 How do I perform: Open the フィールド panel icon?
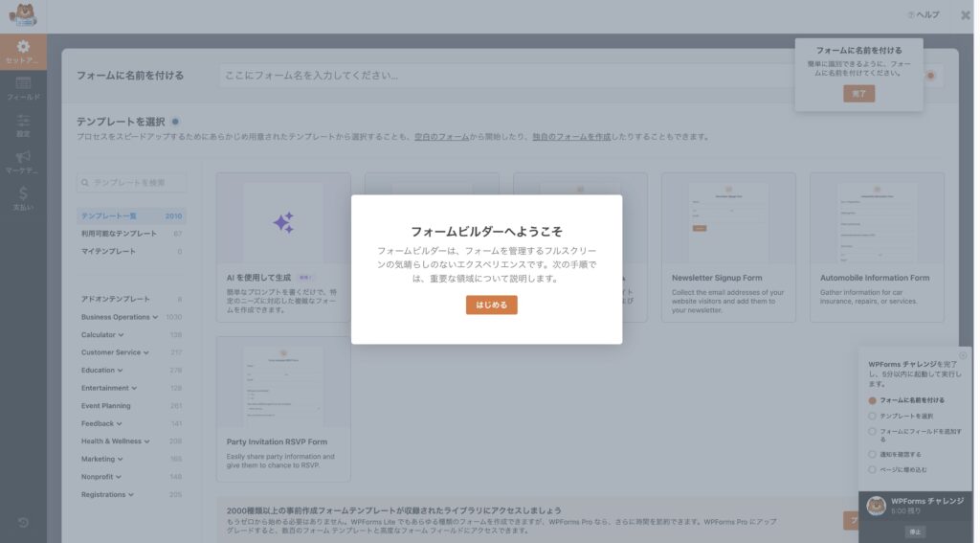pos(23,84)
